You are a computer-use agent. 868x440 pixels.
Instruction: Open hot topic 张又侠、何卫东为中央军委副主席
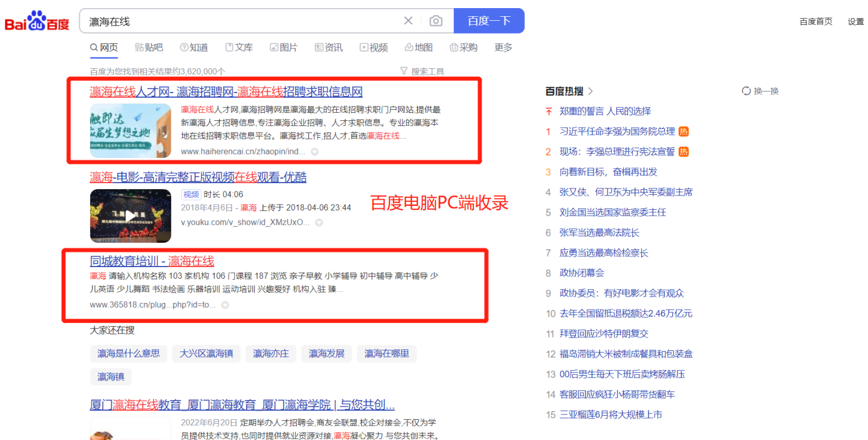click(626, 192)
